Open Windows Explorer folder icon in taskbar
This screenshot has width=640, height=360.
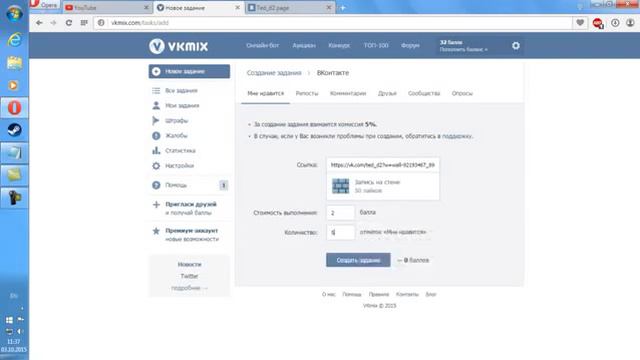[x=14, y=62]
